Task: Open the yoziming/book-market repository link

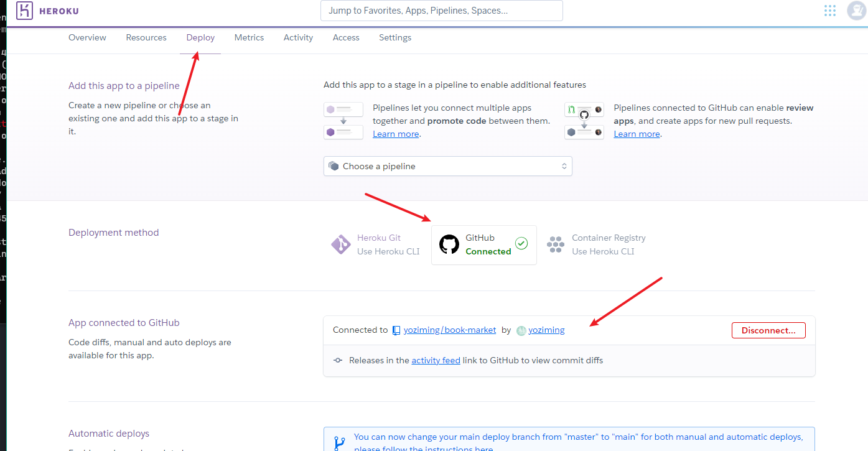Action: tap(450, 330)
